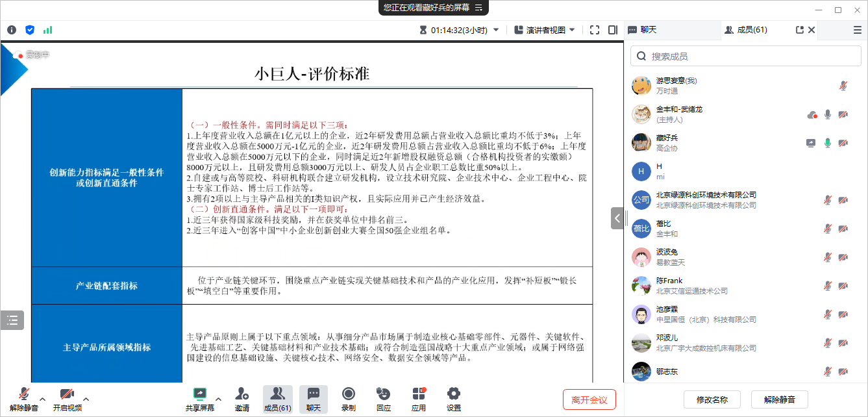The image size is (868, 417).
Task: Click cloud recording icon for 金丰和-武绪龙
Action: 812,114
